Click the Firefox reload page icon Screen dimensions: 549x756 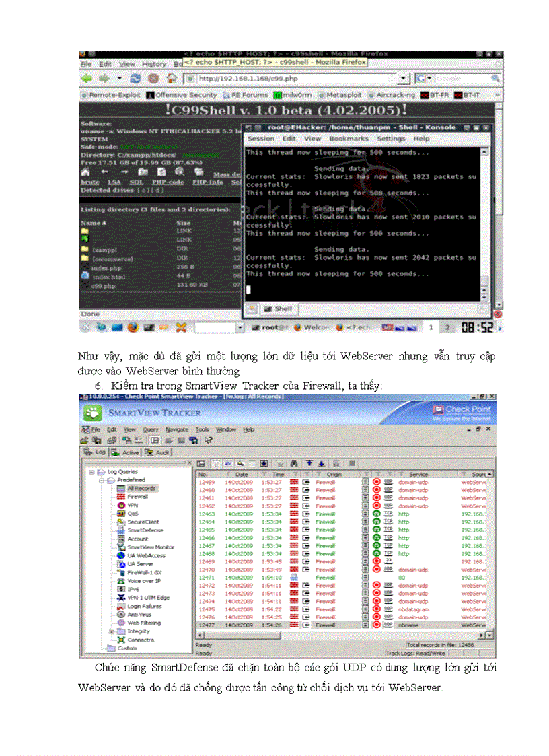click(x=135, y=79)
